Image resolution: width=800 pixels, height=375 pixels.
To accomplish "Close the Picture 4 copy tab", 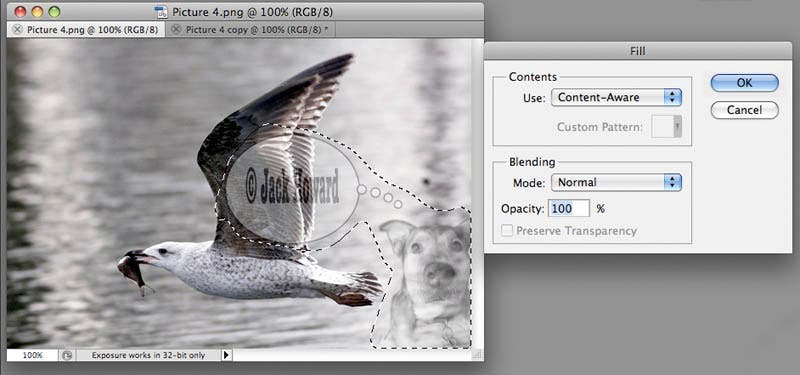I will click(176, 30).
